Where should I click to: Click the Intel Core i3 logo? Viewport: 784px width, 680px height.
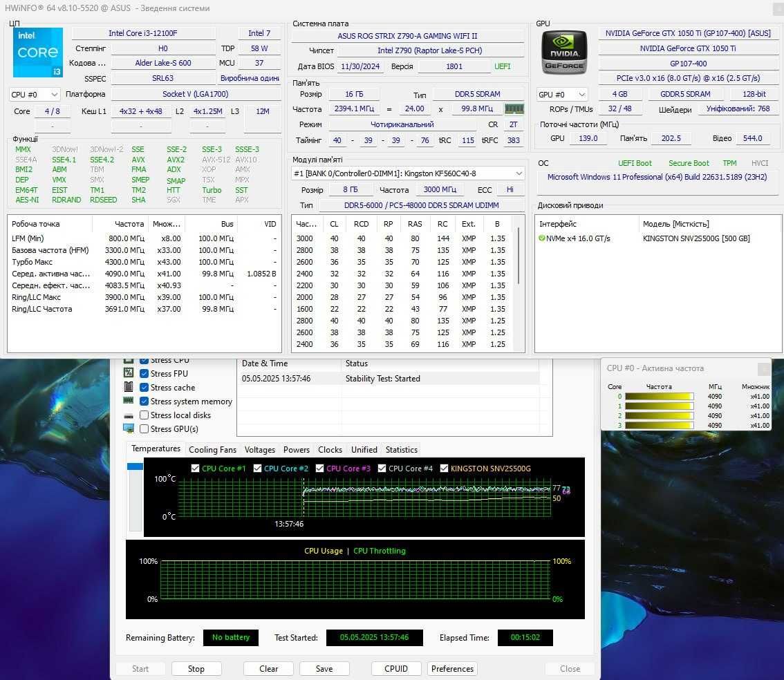tap(38, 53)
